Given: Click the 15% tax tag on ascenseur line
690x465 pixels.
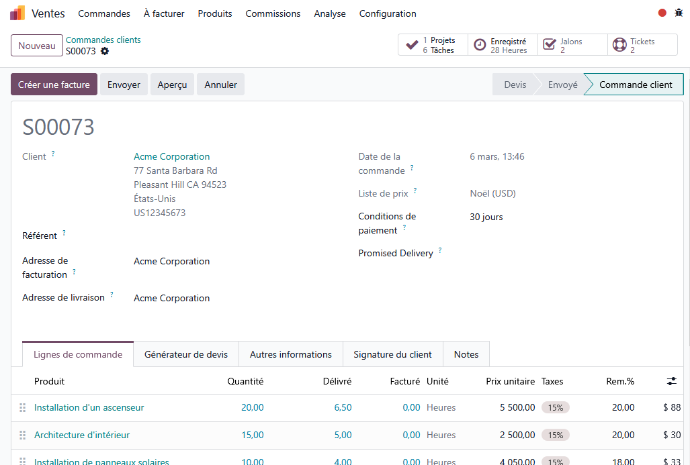Looking at the screenshot, I should point(555,408).
